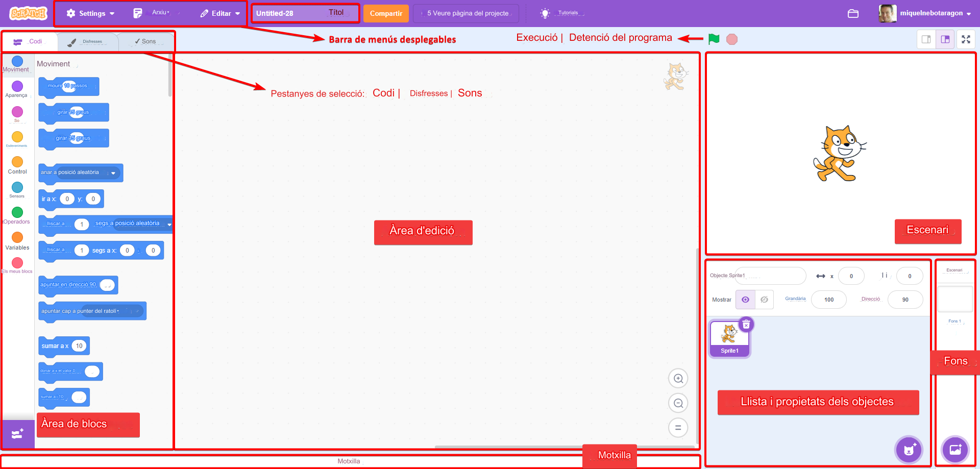Run the project with the green flag
980x469 pixels.
(x=714, y=39)
